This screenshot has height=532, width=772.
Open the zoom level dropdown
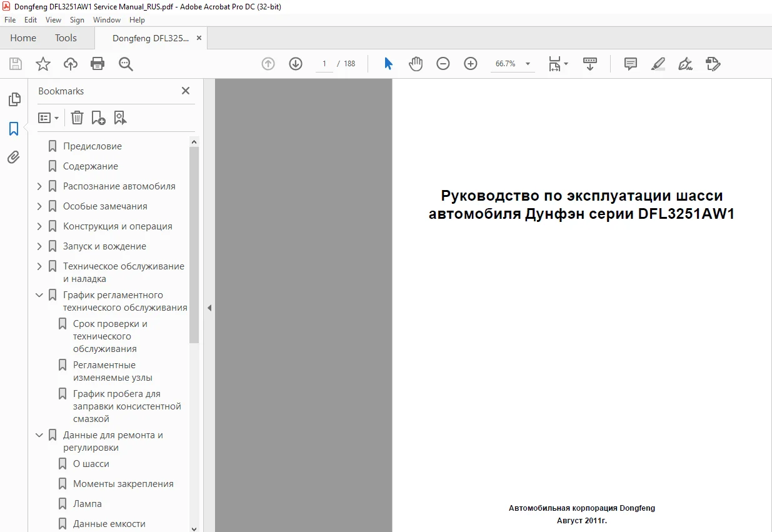tap(528, 64)
